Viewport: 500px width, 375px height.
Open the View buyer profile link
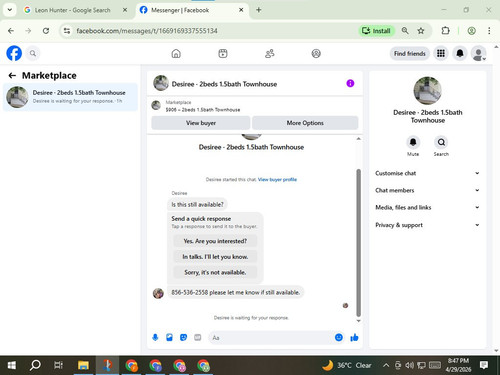coord(277,179)
